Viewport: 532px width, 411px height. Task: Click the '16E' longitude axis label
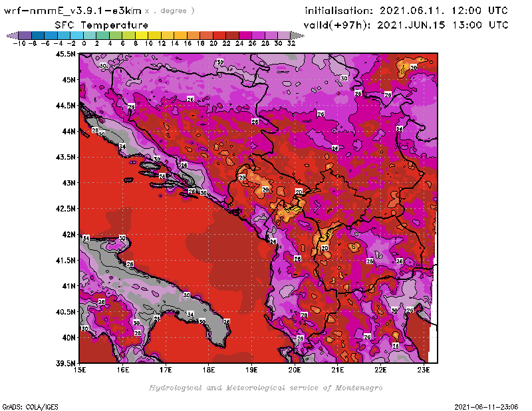point(123,370)
